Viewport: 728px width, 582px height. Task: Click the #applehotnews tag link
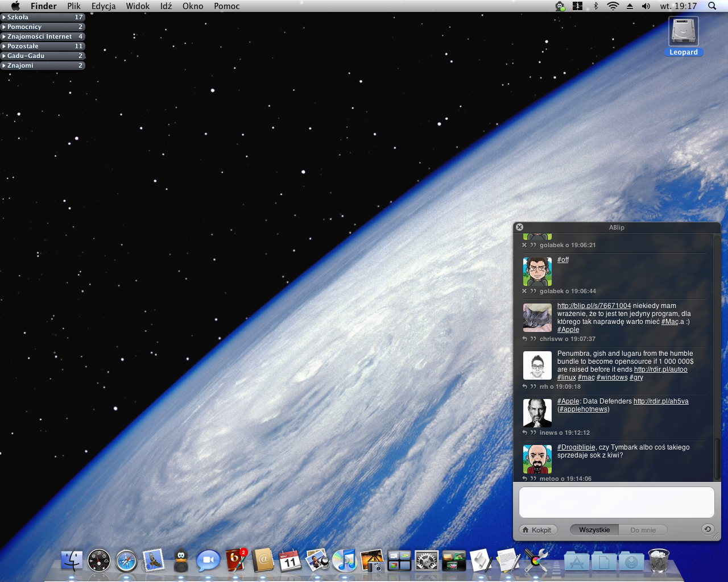[583, 409]
